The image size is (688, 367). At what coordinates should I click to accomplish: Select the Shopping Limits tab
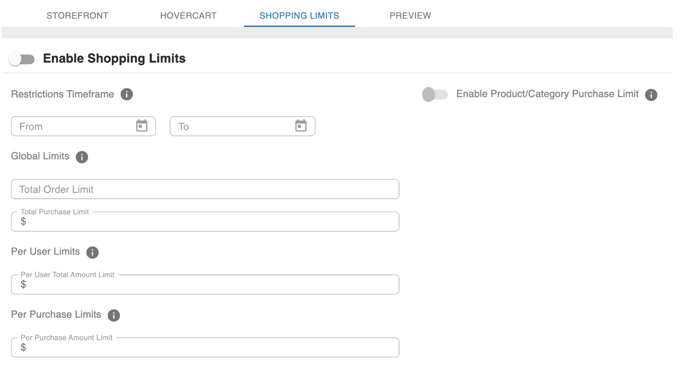299,16
